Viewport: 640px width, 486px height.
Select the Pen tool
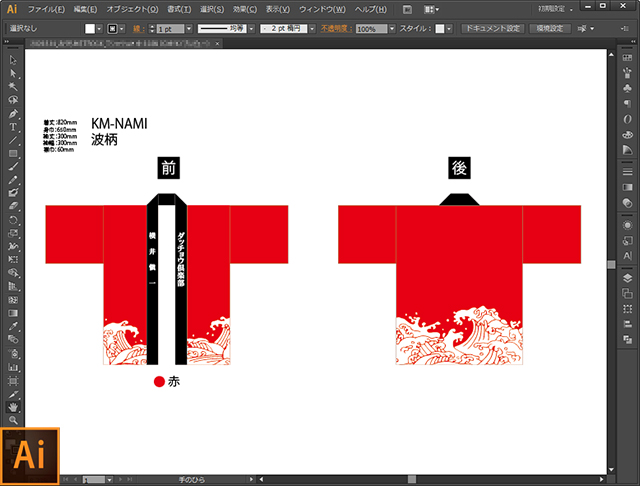tap(13, 113)
